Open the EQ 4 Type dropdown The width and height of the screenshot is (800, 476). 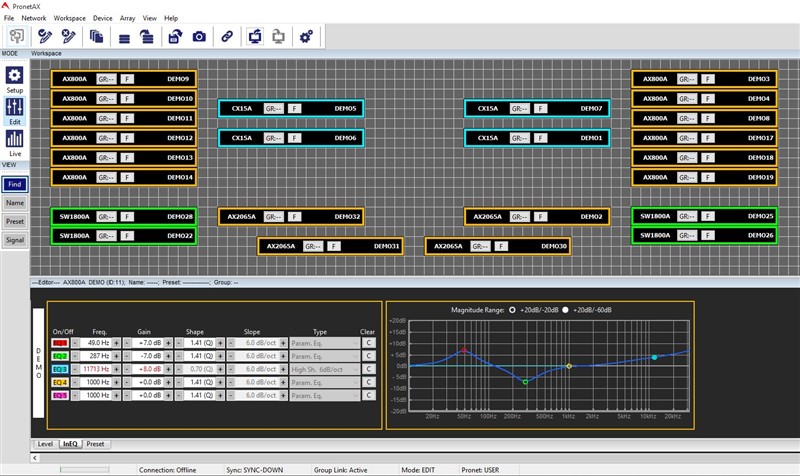pos(324,382)
